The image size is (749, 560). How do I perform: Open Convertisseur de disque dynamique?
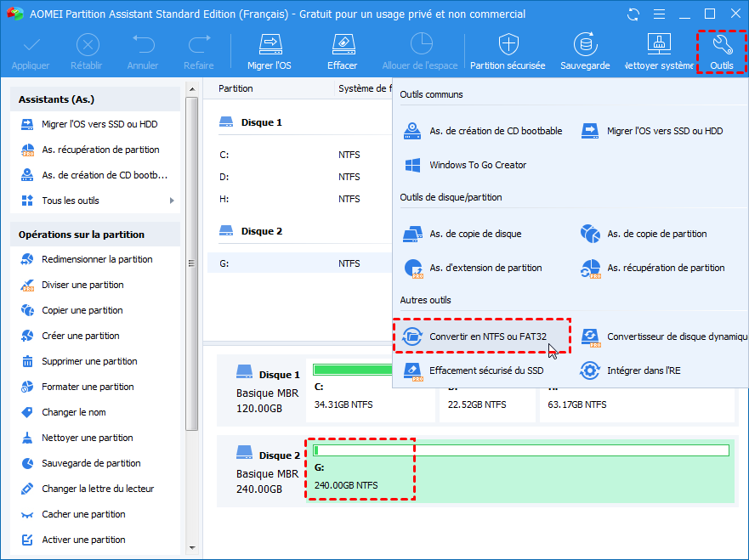click(x=664, y=337)
